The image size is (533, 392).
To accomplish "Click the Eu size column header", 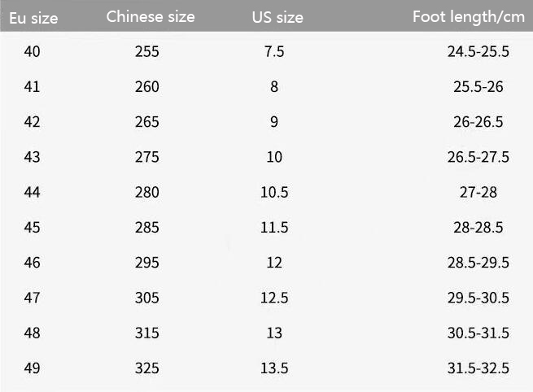I will (x=28, y=17).
